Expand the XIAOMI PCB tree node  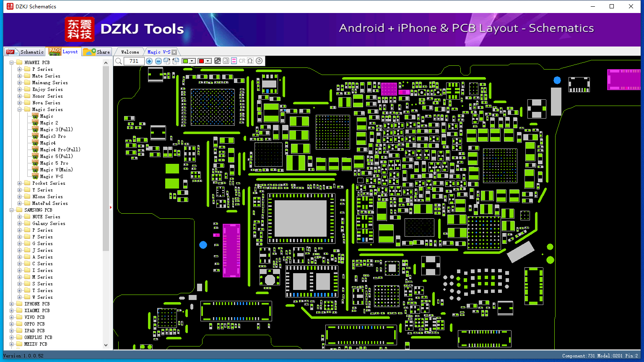pos(12,310)
